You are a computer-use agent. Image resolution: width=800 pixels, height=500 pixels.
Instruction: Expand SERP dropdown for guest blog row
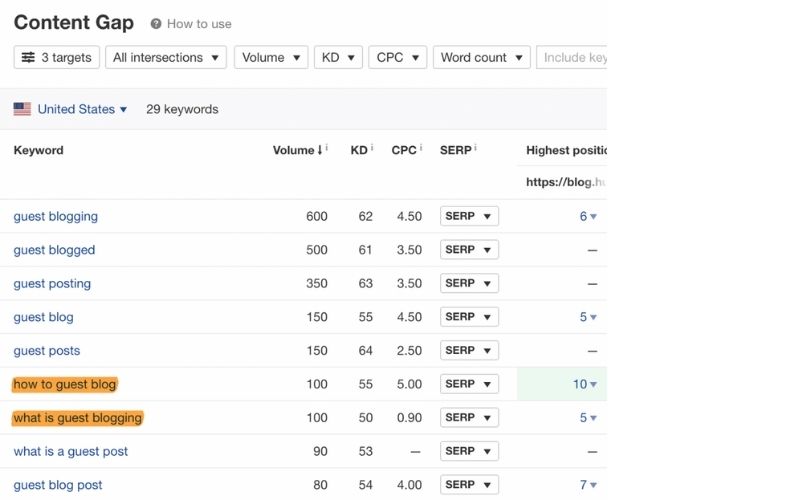(469, 317)
